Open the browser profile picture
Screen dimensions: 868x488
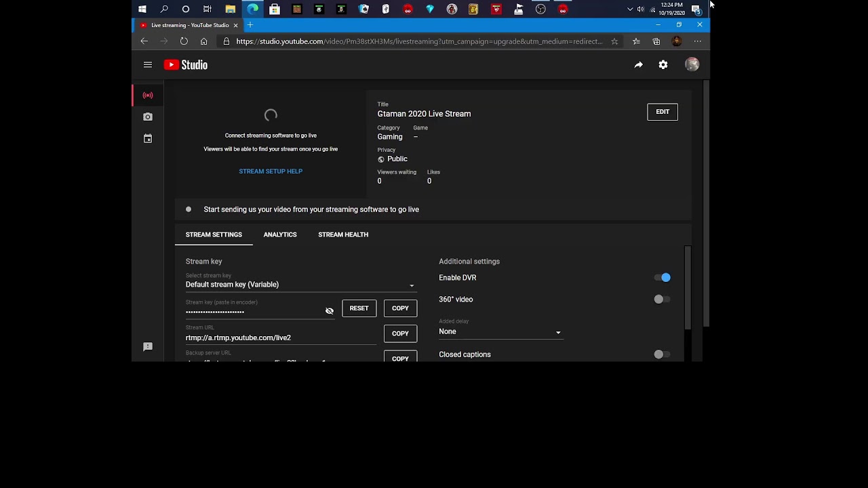click(677, 41)
